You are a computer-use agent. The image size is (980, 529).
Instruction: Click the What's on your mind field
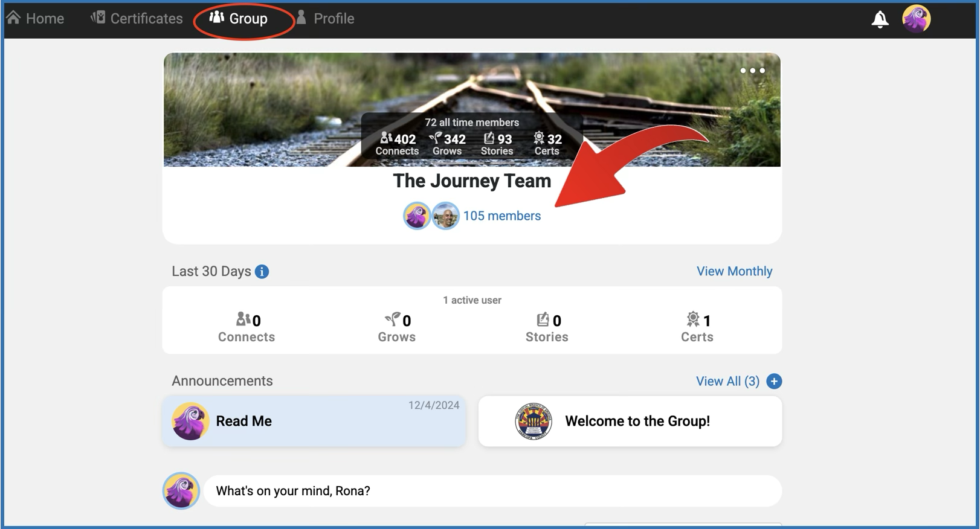492,491
